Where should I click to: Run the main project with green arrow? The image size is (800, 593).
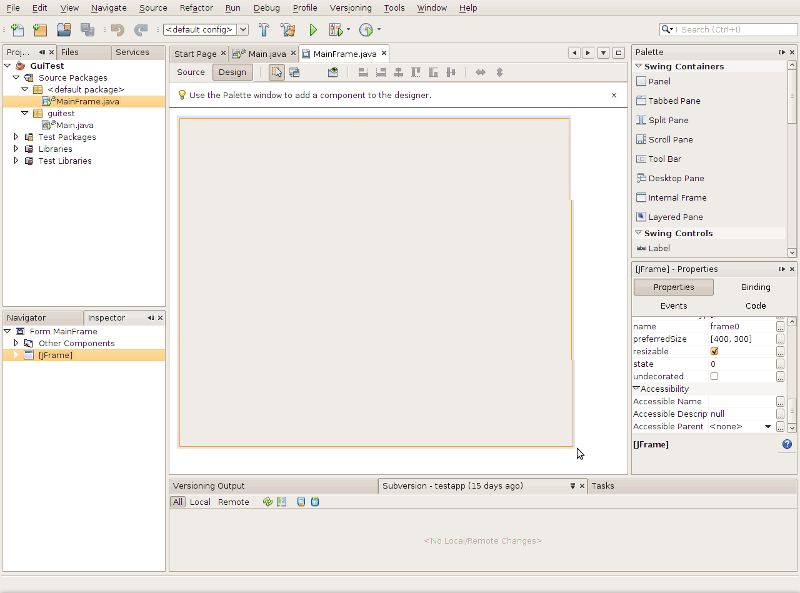[x=313, y=30]
